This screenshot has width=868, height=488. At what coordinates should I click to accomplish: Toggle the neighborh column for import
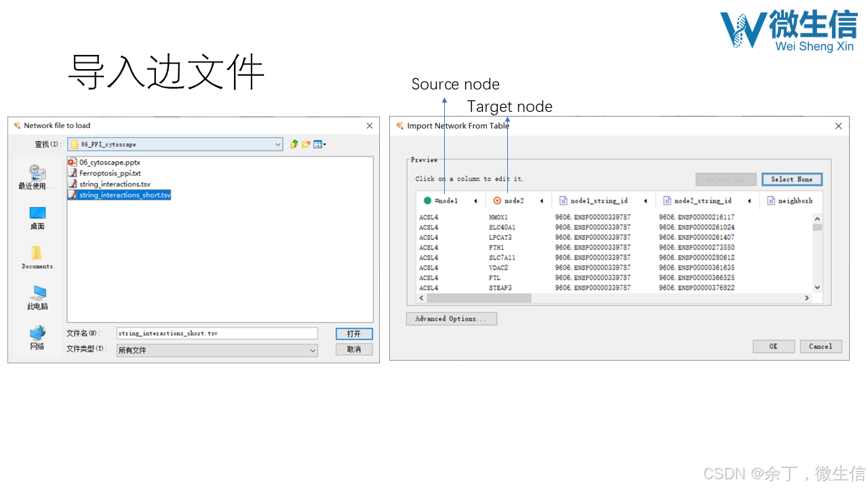pos(770,200)
